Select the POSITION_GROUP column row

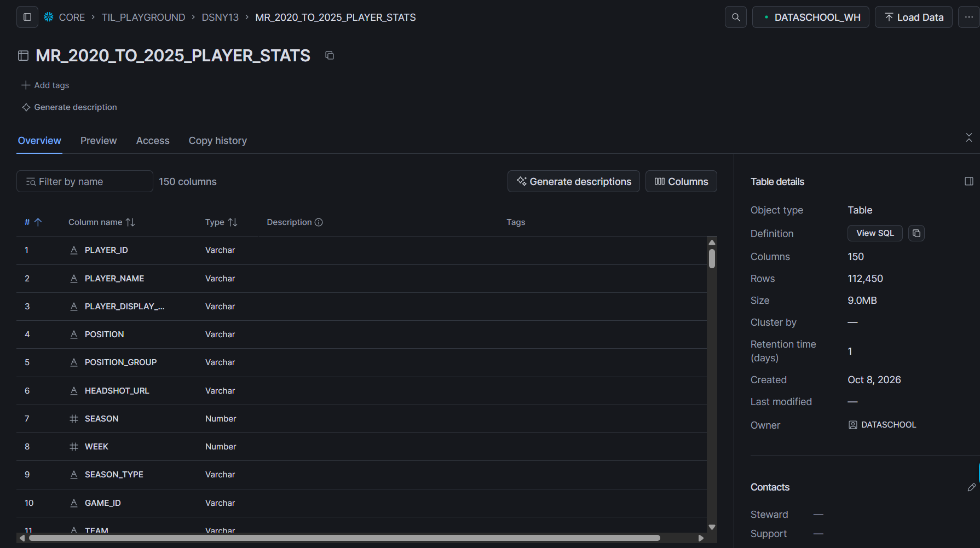(361, 362)
